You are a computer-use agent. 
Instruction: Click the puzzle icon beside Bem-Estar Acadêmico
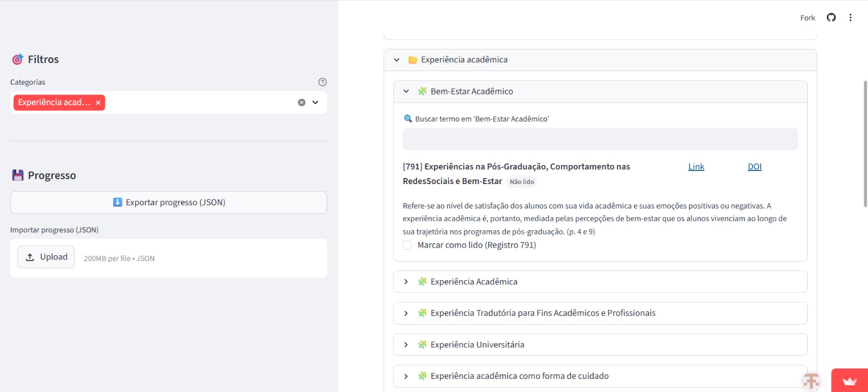tap(422, 91)
